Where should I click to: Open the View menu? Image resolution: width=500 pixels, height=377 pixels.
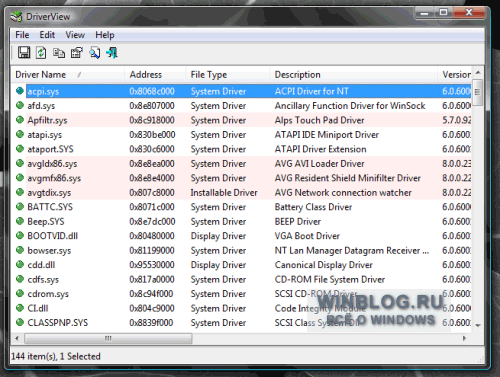75,35
